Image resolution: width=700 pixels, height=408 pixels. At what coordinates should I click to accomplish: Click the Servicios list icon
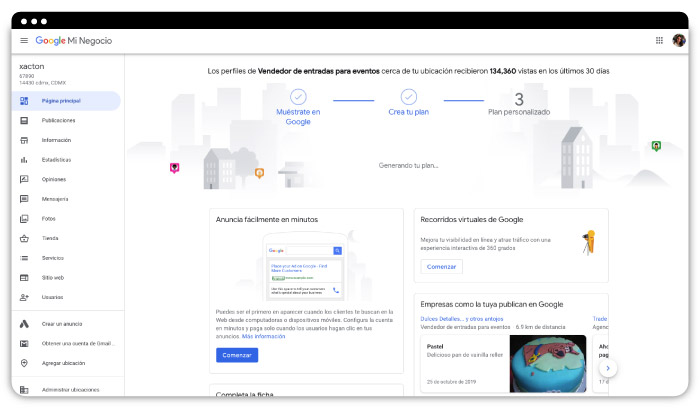coord(24,258)
